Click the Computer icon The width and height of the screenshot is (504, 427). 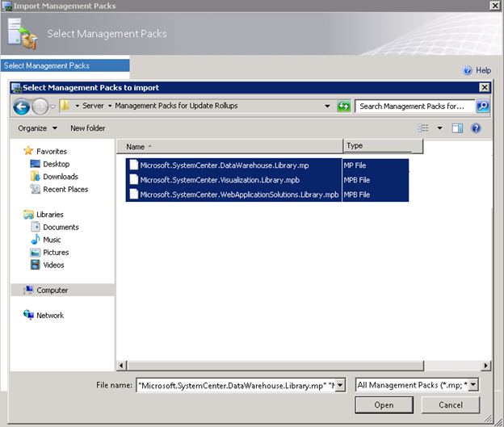[28, 290]
